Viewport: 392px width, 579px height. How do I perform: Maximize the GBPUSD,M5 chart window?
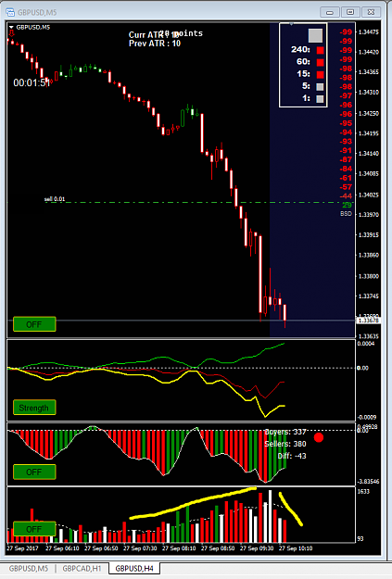[350, 12]
